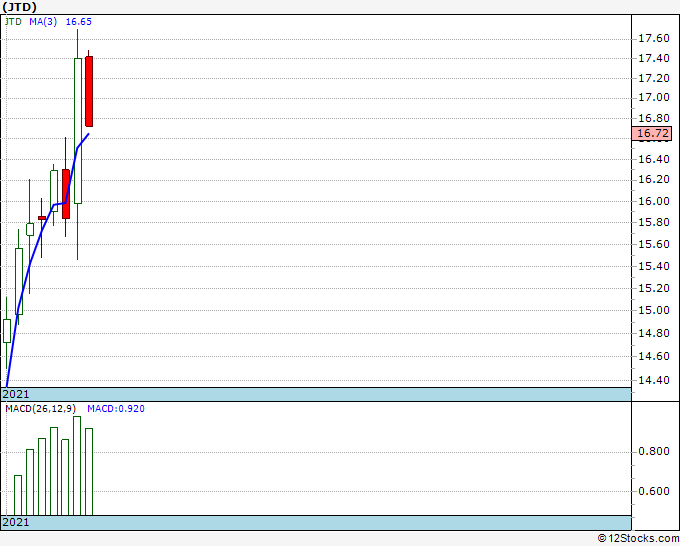Click the MACD:0.920 value label
The width and height of the screenshot is (680, 546).
116,409
